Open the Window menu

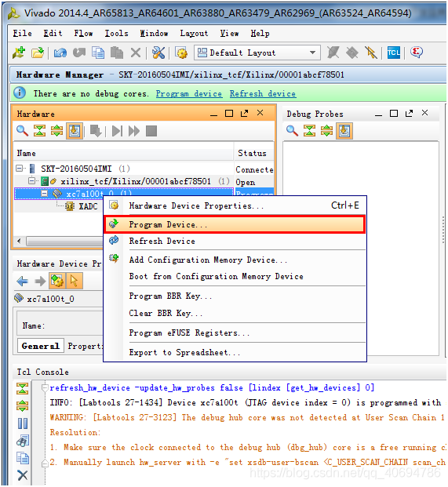tap(154, 33)
